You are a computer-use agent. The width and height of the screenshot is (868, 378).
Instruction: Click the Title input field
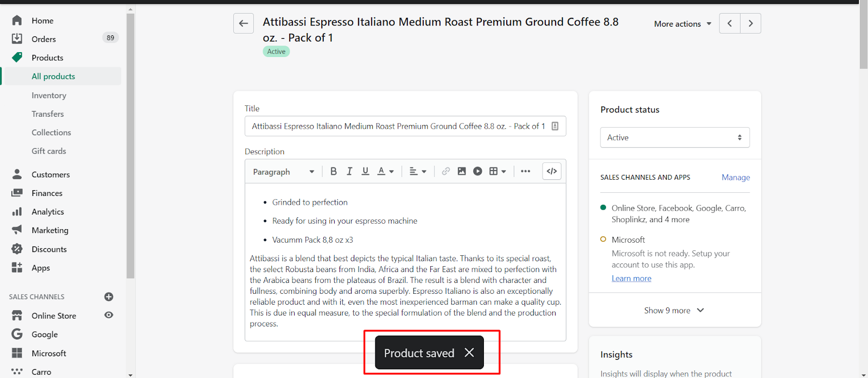point(405,126)
